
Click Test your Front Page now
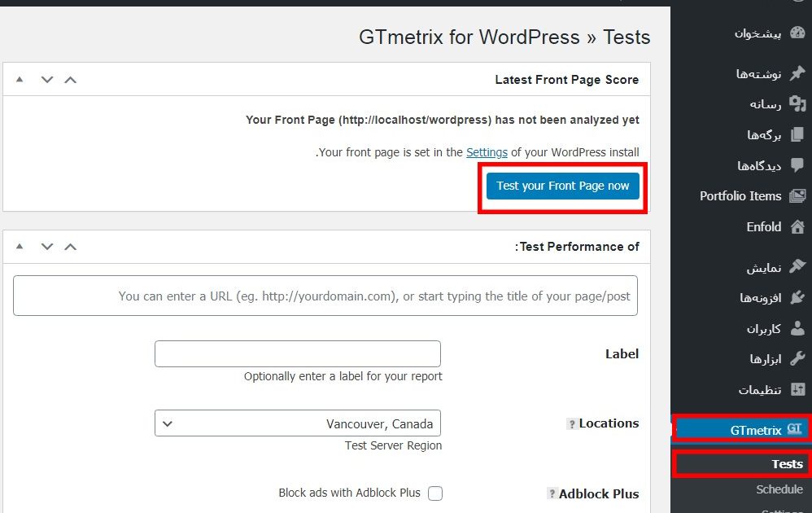click(562, 186)
